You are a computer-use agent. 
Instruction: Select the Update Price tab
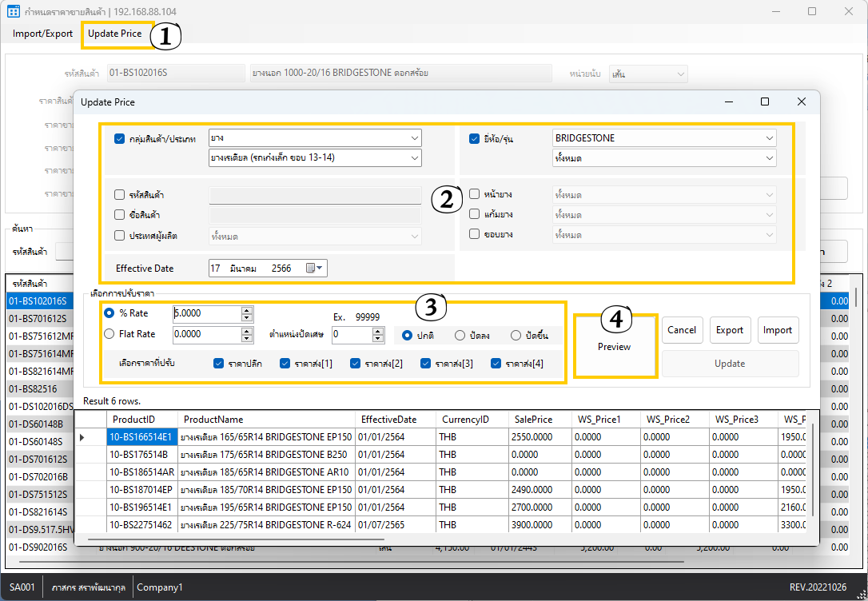tap(114, 34)
